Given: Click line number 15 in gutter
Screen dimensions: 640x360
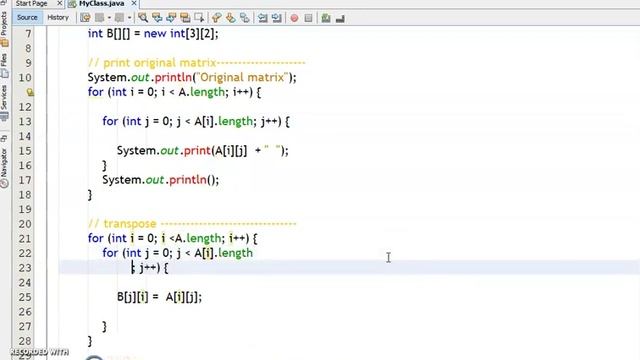Looking at the screenshot, I should tap(25, 151).
